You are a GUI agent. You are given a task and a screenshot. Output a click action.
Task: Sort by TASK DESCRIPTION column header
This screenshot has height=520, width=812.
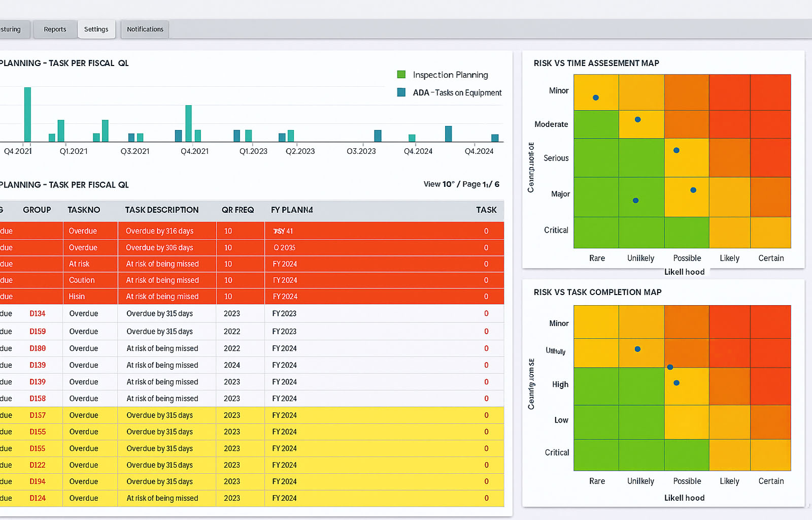tap(162, 210)
